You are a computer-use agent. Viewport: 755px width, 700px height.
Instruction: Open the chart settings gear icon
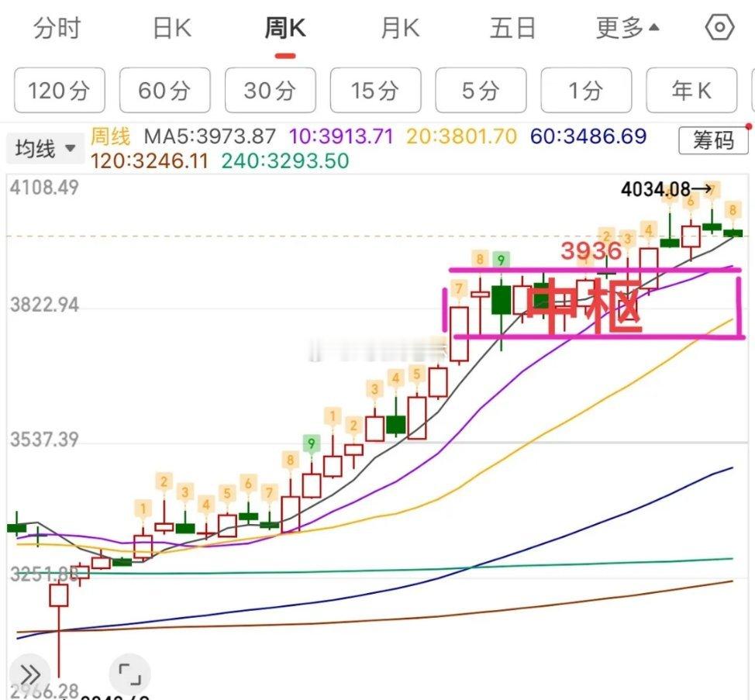721,26
